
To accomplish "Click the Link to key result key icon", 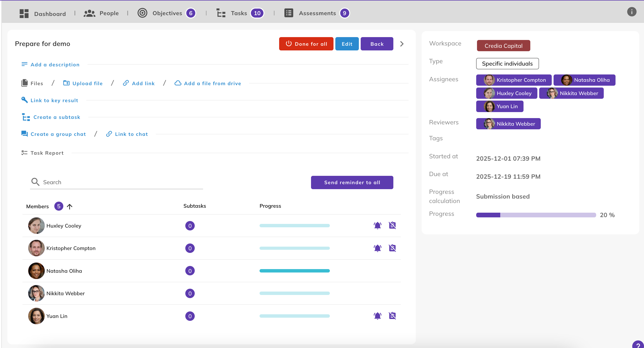I will 24,100.
